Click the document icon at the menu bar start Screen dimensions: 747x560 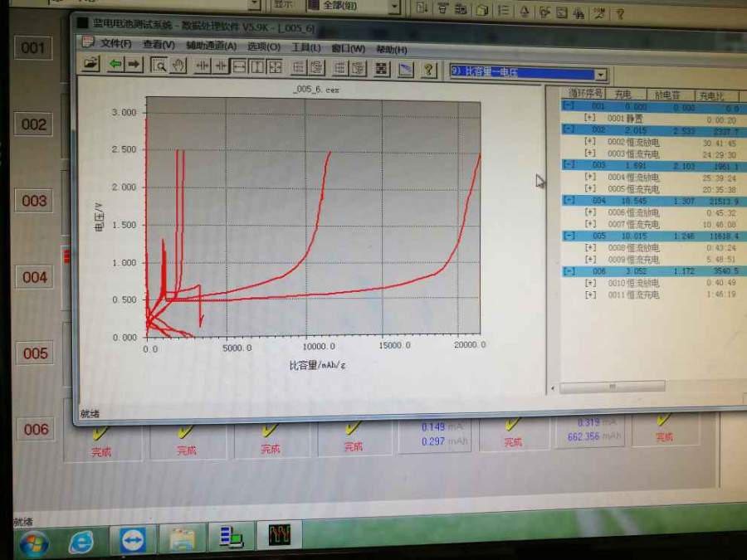tap(88, 42)
